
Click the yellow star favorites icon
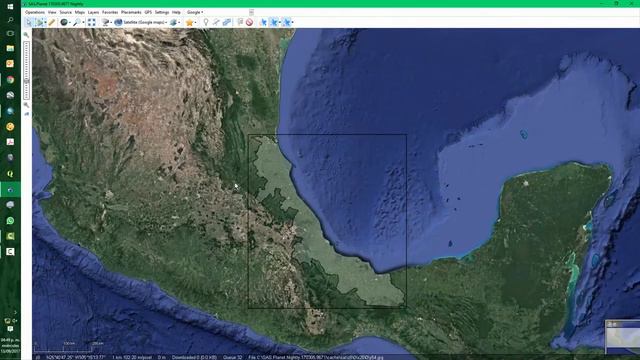tap(189, 22)
